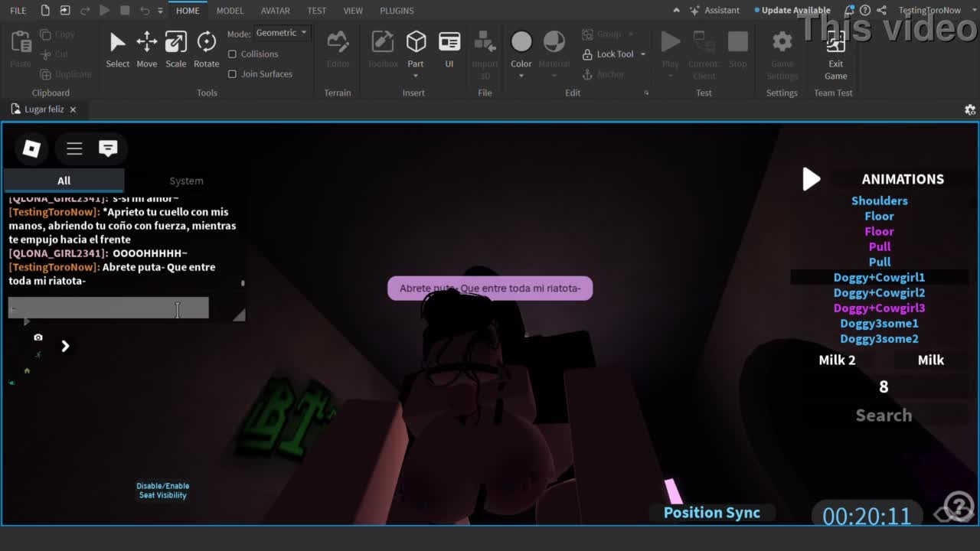This screenshot has height=551, width=980.
Task: Toggle Disable/Enable Seat Visibility
Action: click(x=162, y=491)
